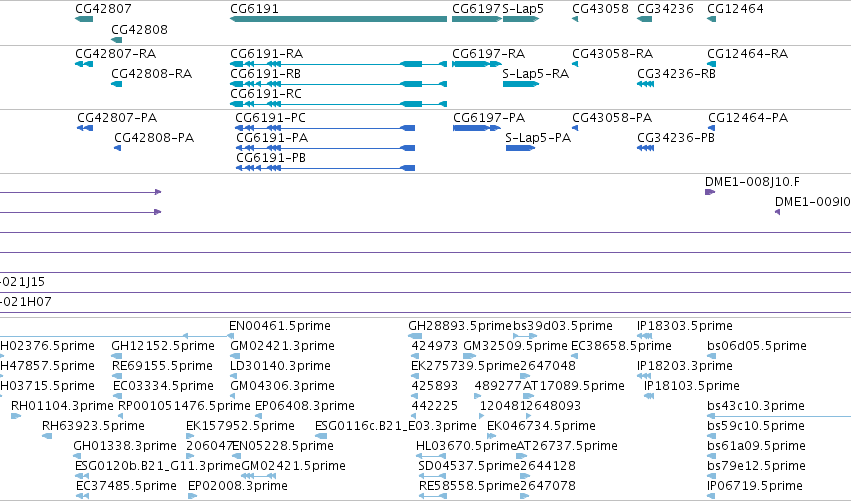The image size is (851, 501).
Task: Click the S-Lap5-PA label text
Action: click(x=538, y=138)
